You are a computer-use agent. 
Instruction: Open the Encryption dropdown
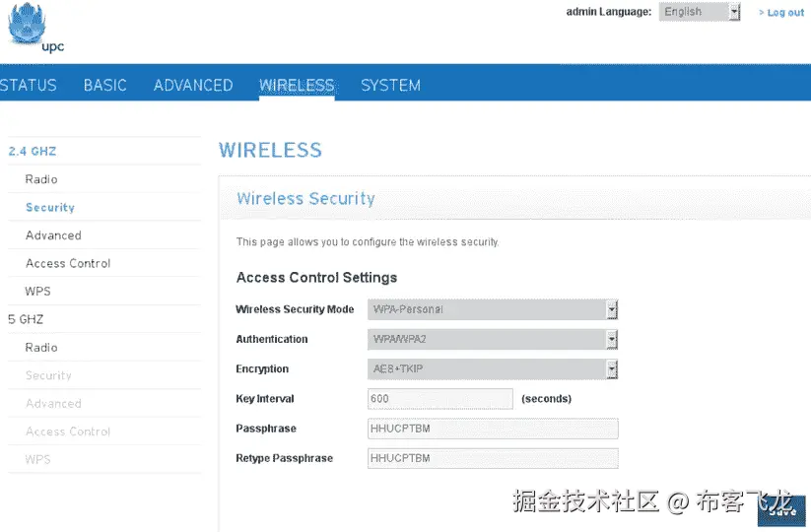click(492, 369)
